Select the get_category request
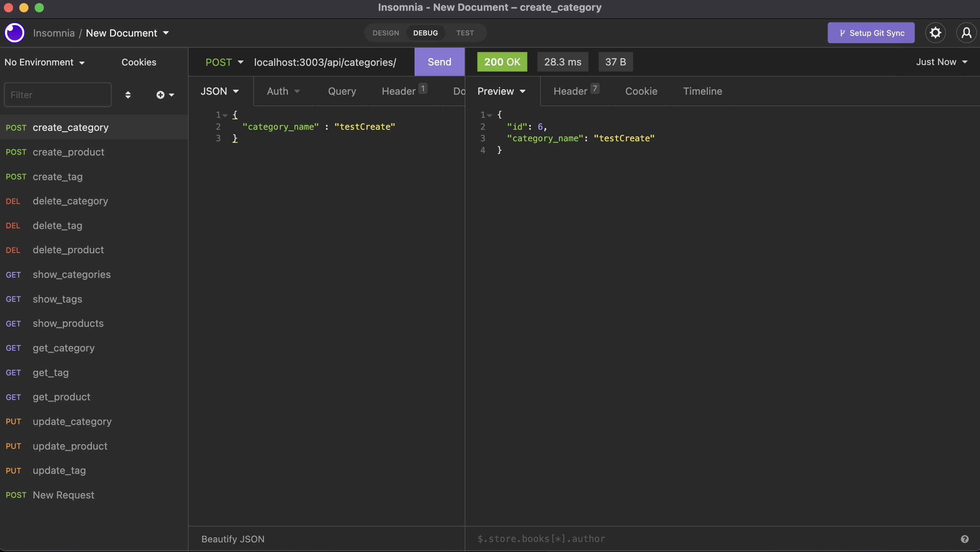The width and height of the screenshot is (980, 552). pyautogui.click(x=94, y=348)
